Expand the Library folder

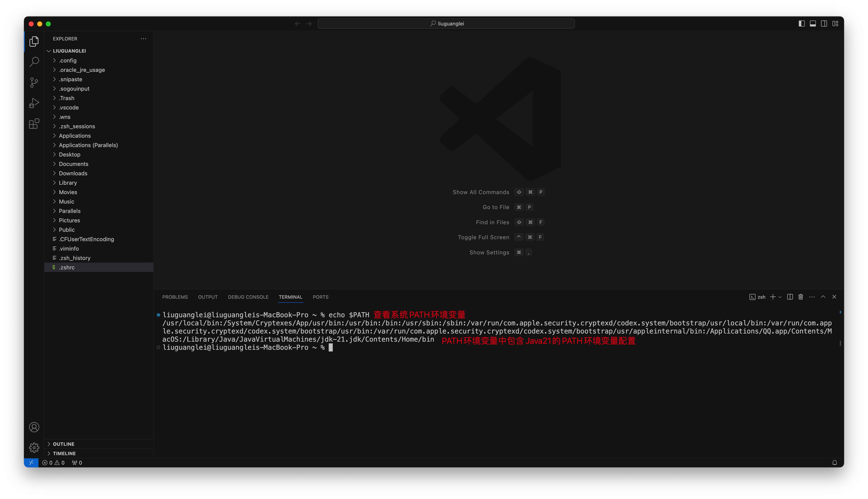[x=99, y=183]
